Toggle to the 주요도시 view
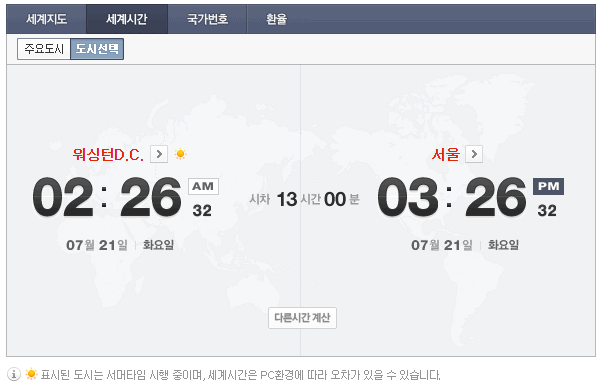616x390 pixels. click(x=44, y=49)
